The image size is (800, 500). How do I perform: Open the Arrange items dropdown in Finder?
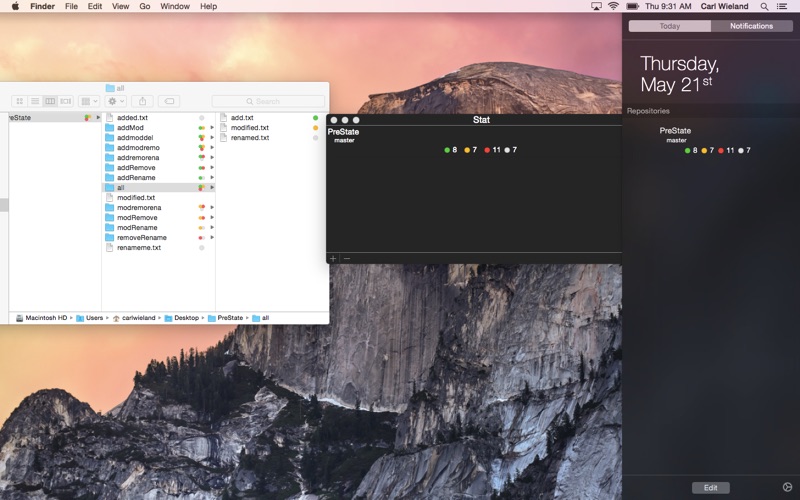[x=89, y=101]
